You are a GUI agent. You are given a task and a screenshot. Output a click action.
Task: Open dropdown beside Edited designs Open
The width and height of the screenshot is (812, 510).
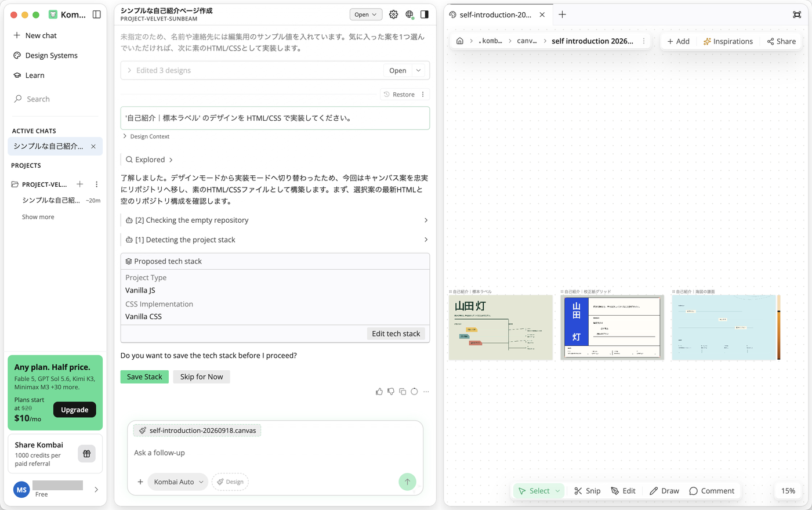coord(418,70)
